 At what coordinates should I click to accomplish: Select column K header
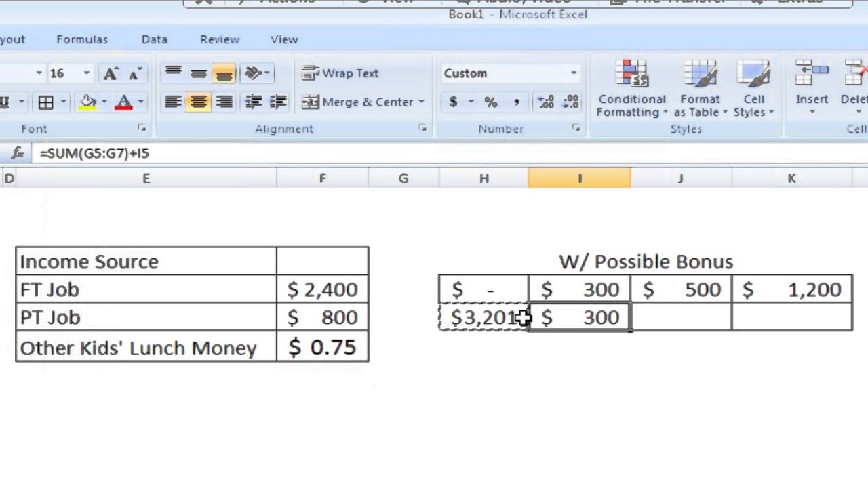(791, 178)
